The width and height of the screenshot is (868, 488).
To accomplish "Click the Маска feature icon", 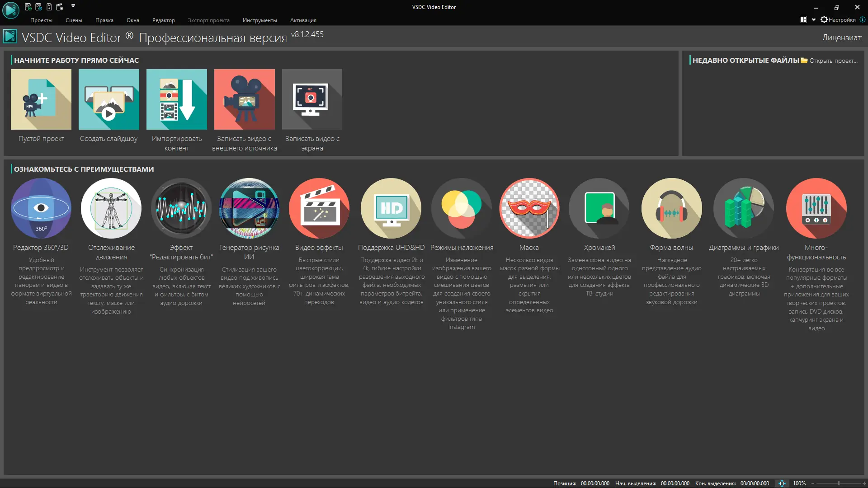I will pos(529,208).
